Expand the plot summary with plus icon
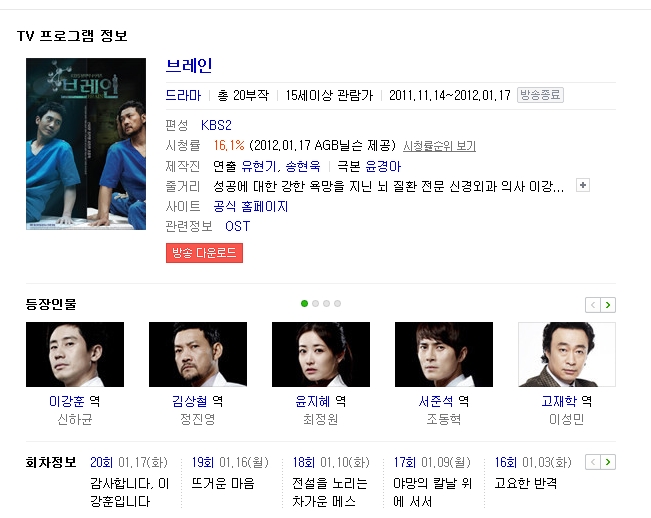The width and height of the screenshot is (651, 518). point(583,185)
